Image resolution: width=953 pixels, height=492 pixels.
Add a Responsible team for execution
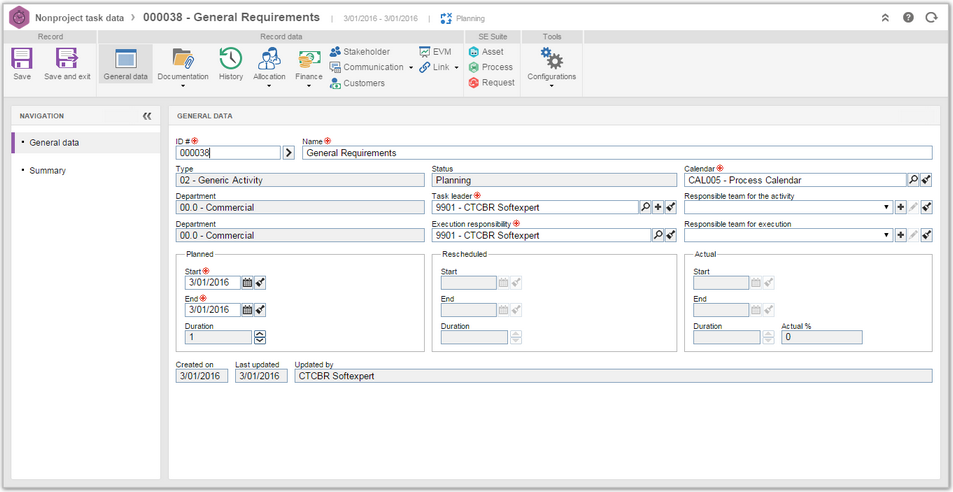[901, 234]
